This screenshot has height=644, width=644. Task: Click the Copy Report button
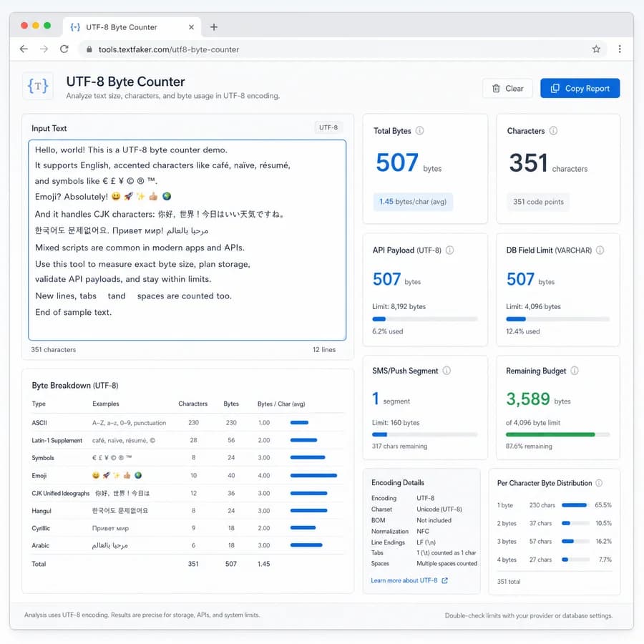[x=580, y=88]
